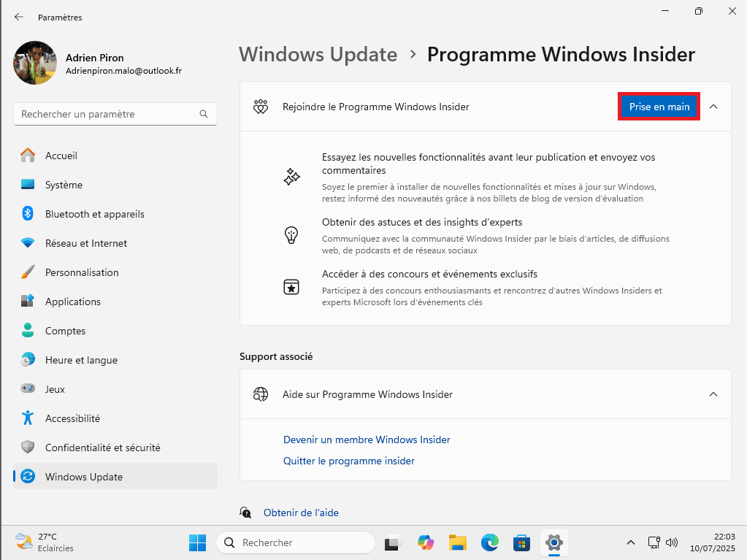Go back using the arrow icon
747x560 pixels.
coord(18,17)
